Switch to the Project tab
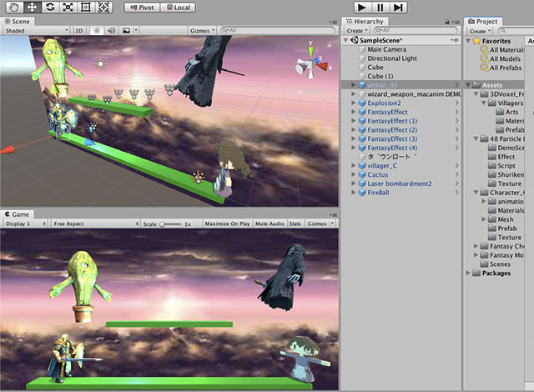The width and height of the screenshot is (534, 392). click(483, 22)
